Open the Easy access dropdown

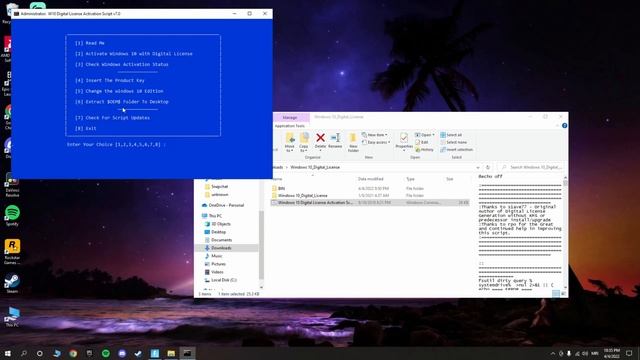tap(376, 142)
